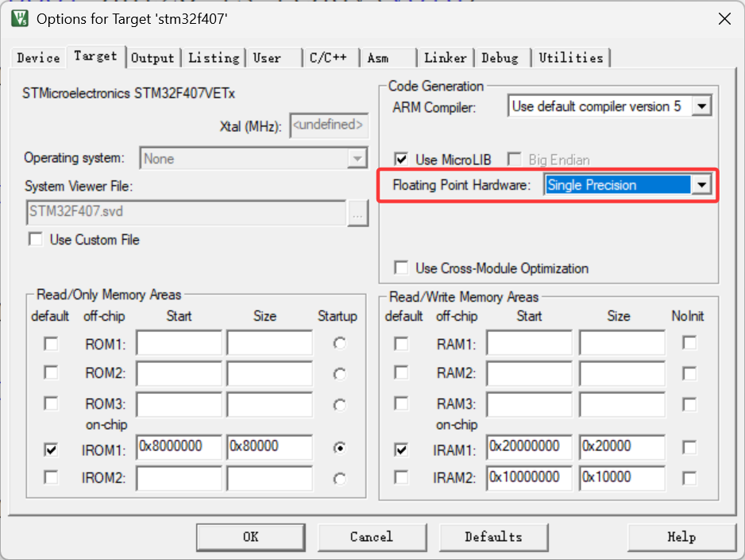Switch to the Debug tab
The width and height of the screenshot is (745, 560).
pyautogui.click(x=504, y=58)
